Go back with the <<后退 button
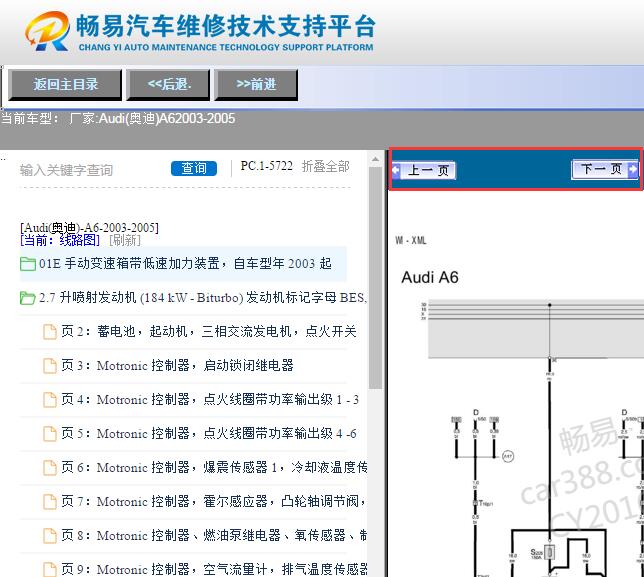 click(x=168, y=85)
